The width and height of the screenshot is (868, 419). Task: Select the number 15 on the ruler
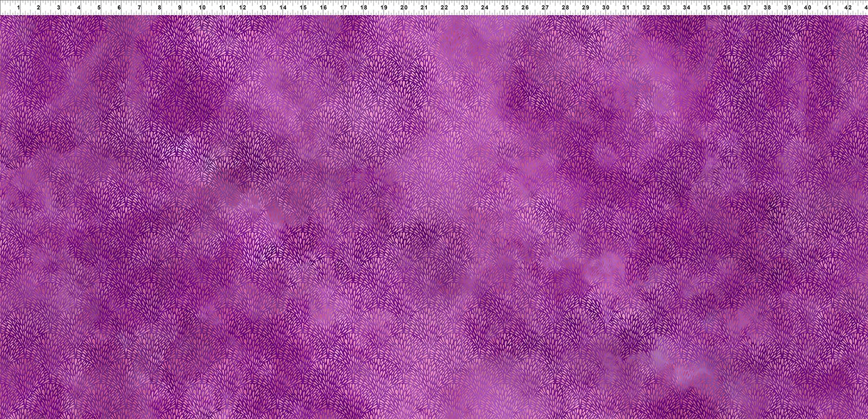tap(303, 8)
